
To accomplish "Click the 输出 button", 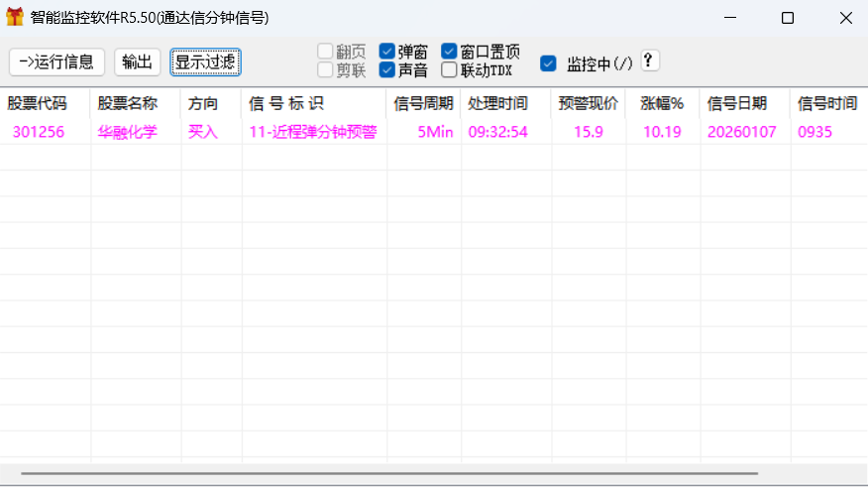I will tap(137, 61).
